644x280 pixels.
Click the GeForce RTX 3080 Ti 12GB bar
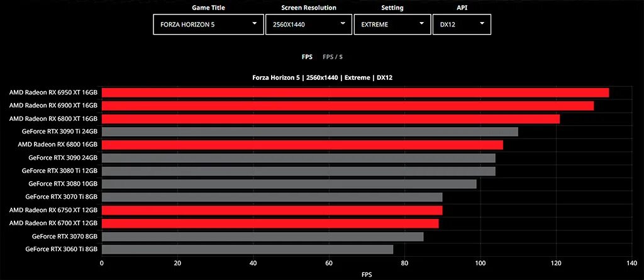pyautogui.click(x=299, y=171)
